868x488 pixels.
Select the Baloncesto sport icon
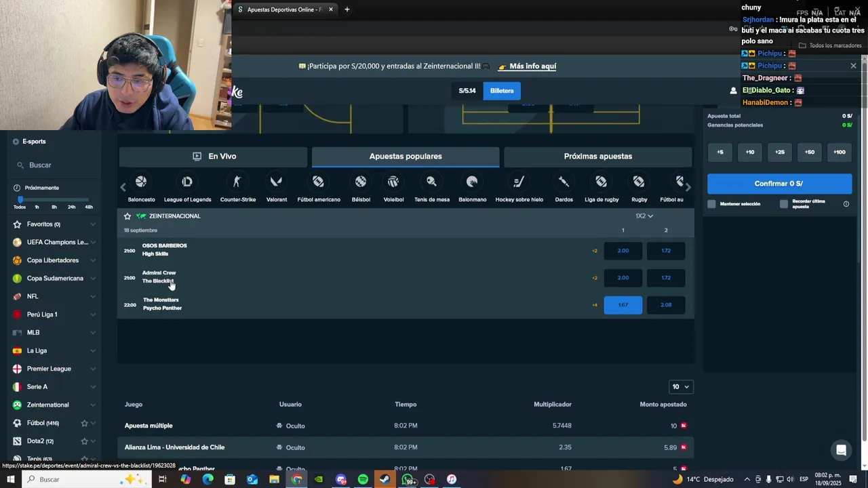pyautogui.click(x=141, y=182)
